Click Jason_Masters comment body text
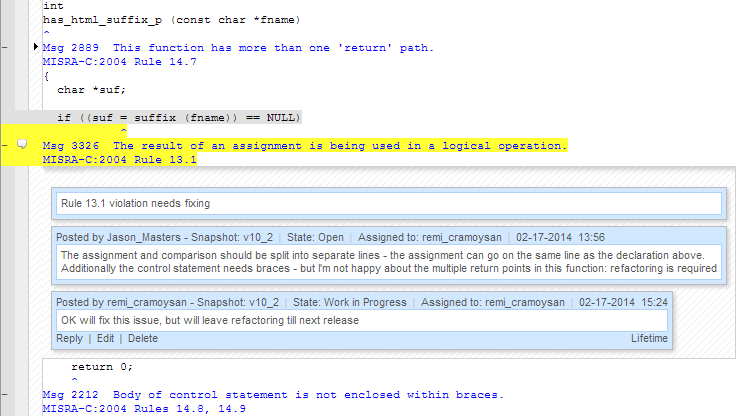Viewport: 745px width, 416px height. click(389, 262)
